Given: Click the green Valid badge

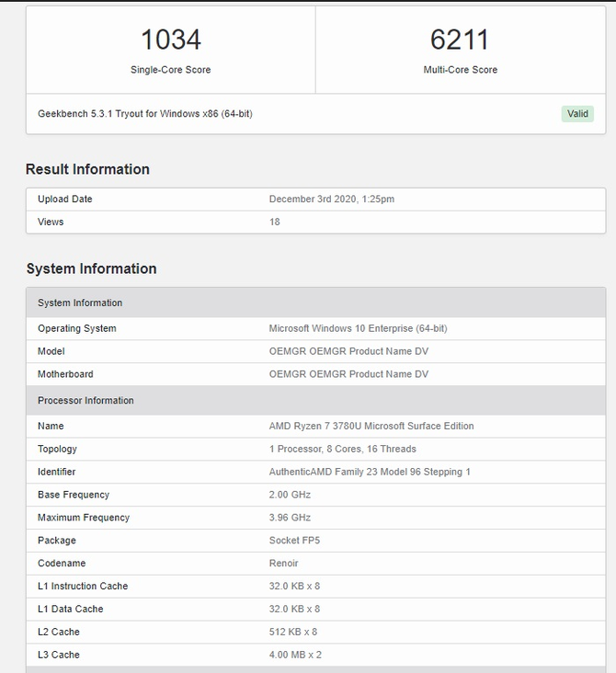Looking at the screenshot, I should coord(577,114).
